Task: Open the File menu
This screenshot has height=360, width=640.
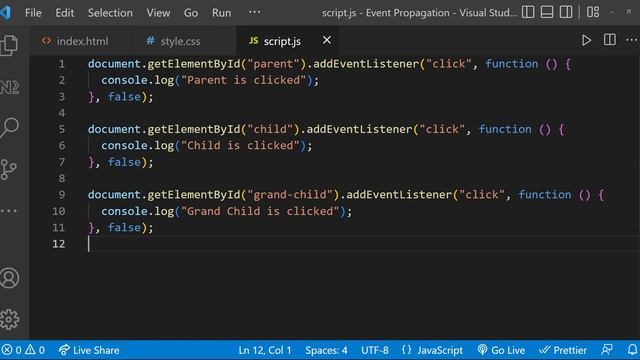Action: point(33,13)
